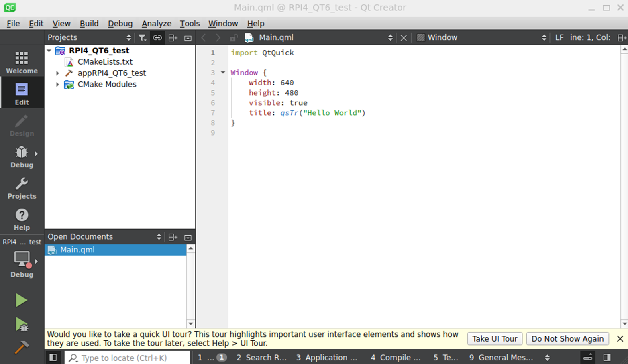This screenshot has width=628, height=364.
Task: Open the Help menu
Action: 256,24
